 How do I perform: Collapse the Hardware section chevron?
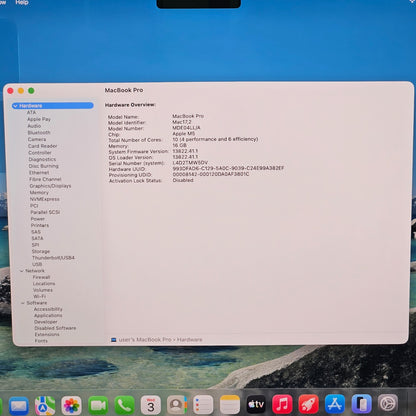click(15, 106)
